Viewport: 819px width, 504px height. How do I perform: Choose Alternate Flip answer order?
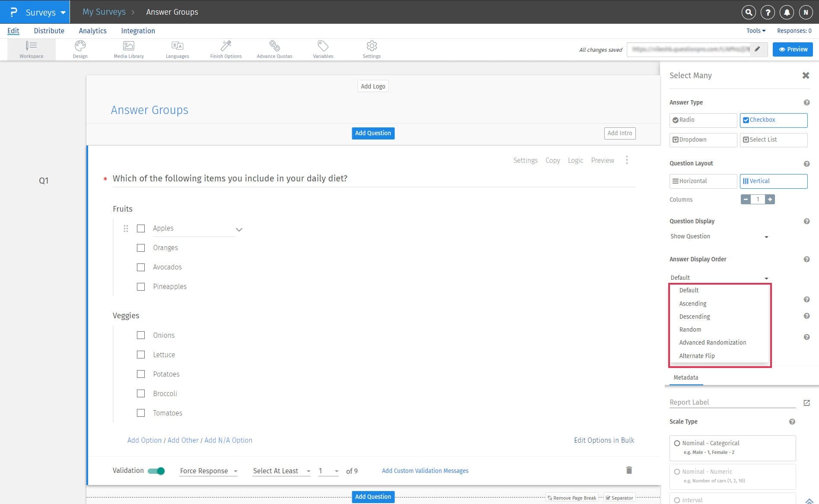tap(697, 356)
